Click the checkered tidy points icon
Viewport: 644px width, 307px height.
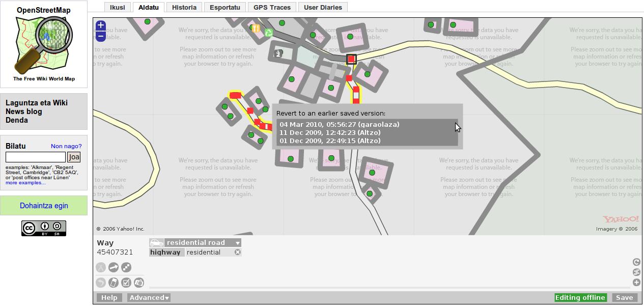coord(126,267)
